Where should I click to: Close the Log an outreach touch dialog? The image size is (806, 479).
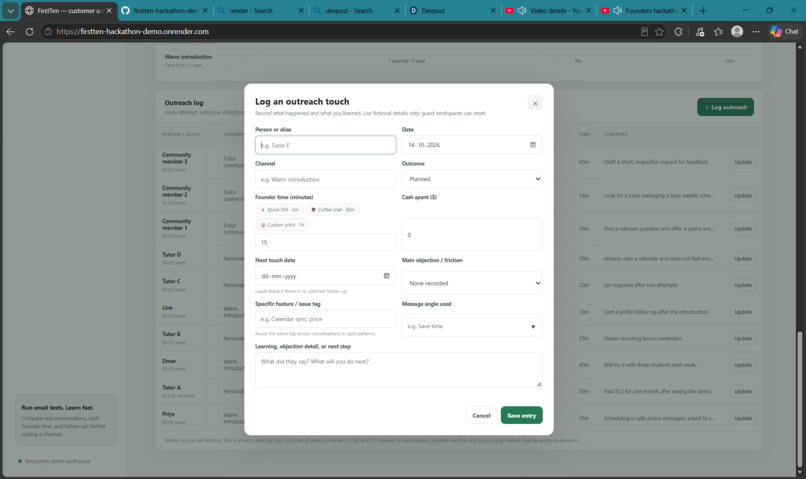pyautogui.click(x=535, y=103)
